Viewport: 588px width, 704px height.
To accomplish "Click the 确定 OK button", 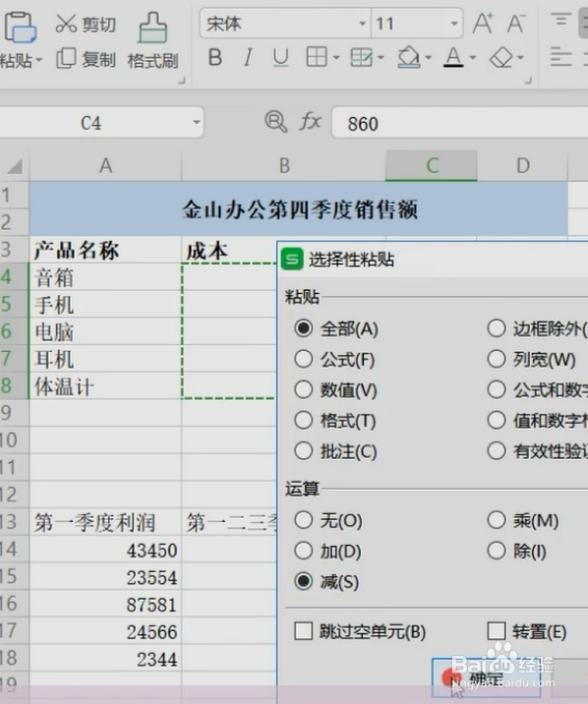I will pos(487,678).
